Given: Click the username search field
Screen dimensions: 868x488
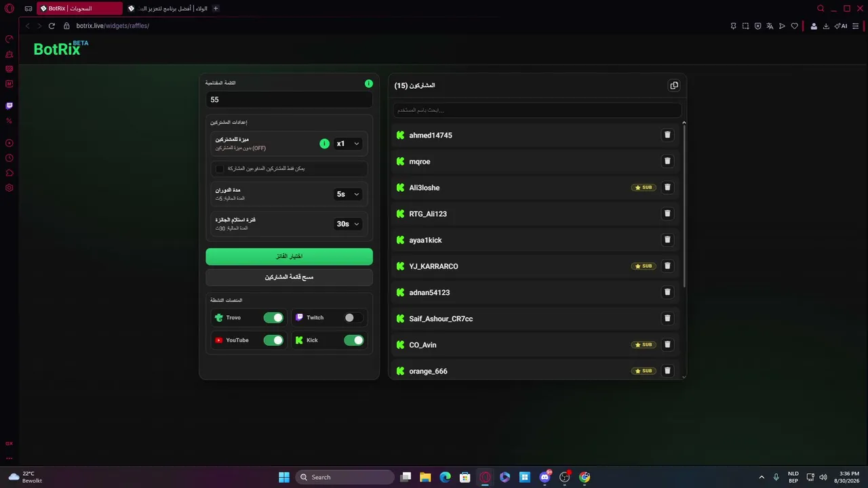Looking at the screenshot, I should pyautogui.click(x=537, y=110).
